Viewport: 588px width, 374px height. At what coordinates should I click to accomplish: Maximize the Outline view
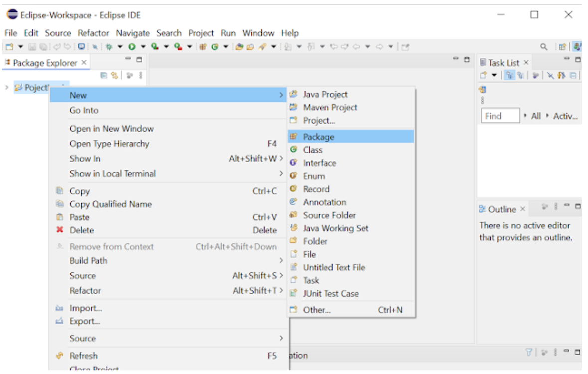[x=578, y=206]
